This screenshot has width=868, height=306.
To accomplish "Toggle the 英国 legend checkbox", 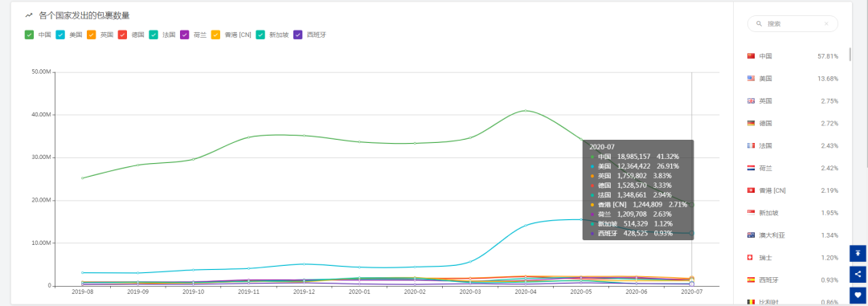I will [x=92, y=35].
